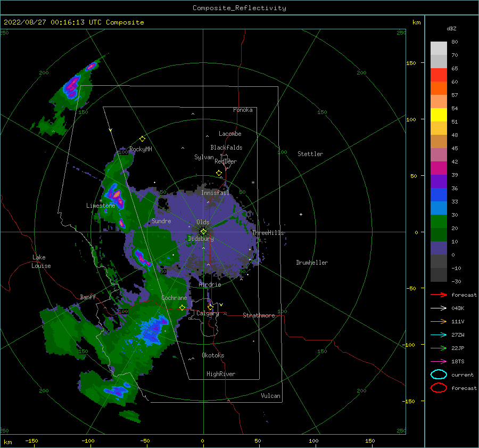Click the white asterisk marker east of Innisfail
The image size is (479, 448).
click(x=253, y=183)
